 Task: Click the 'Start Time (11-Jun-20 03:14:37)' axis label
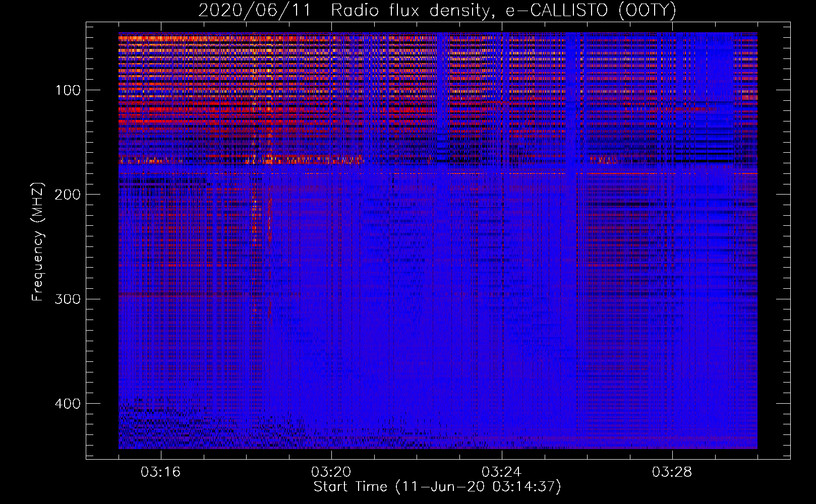(x=437, y=487)
